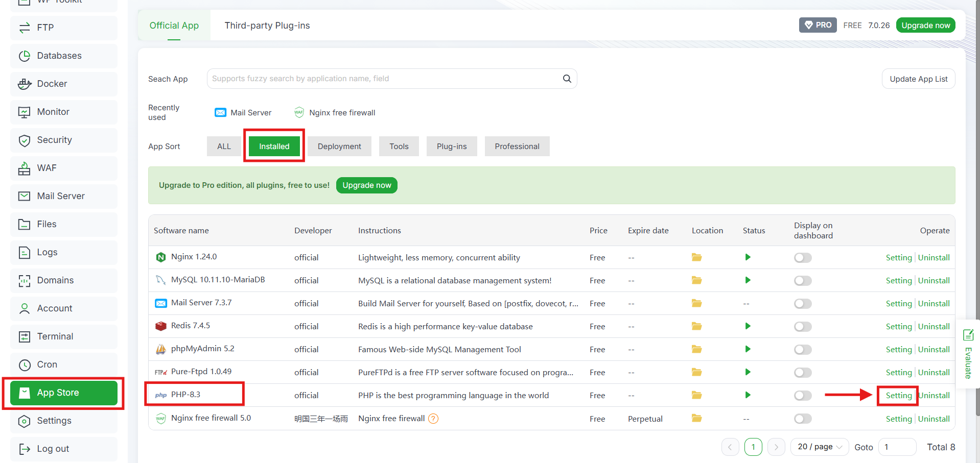Toggle dashboard display for Mail Server 7.3.7
This screenshot has width=980, height=463.
point(803,304)
